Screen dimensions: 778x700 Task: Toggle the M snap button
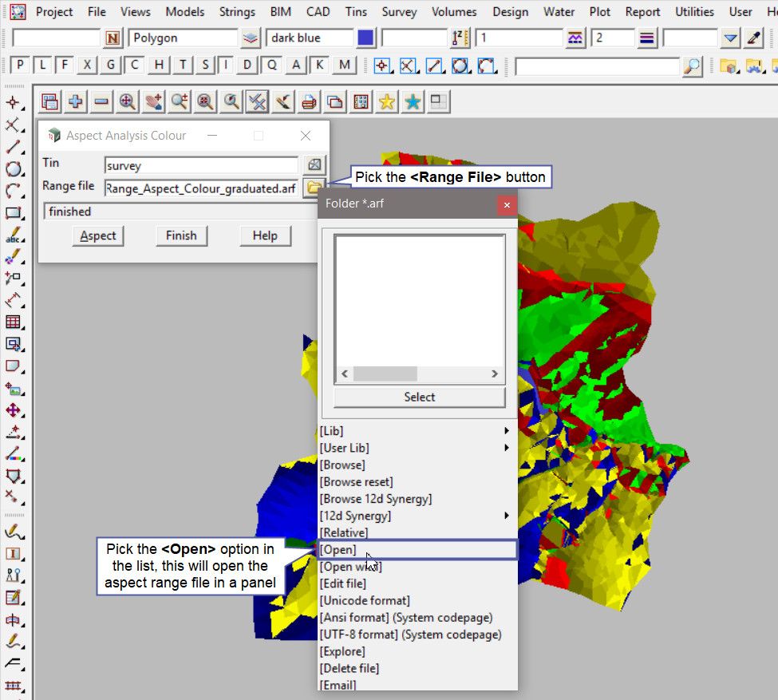click(344, 65)
